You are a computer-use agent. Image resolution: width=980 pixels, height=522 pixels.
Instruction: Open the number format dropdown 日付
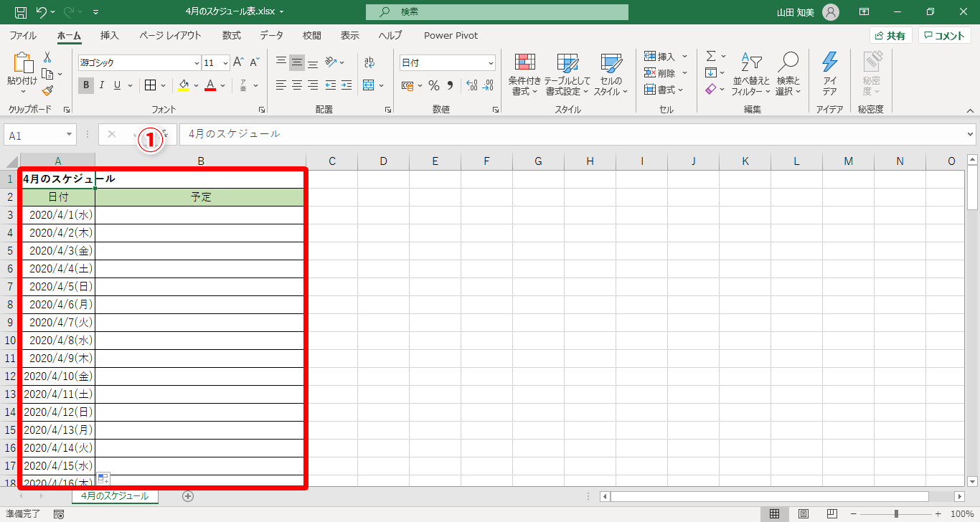(x=491, y=63)
